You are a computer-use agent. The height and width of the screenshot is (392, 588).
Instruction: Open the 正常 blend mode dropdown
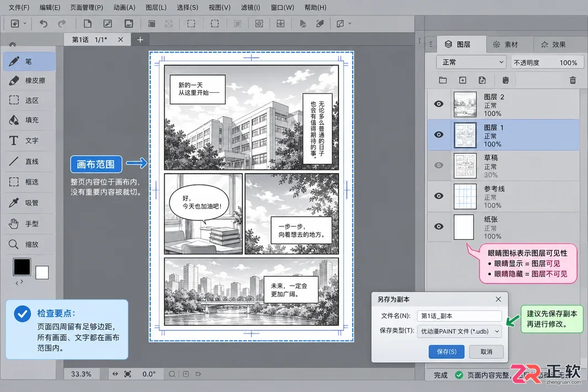coord(472,62)
